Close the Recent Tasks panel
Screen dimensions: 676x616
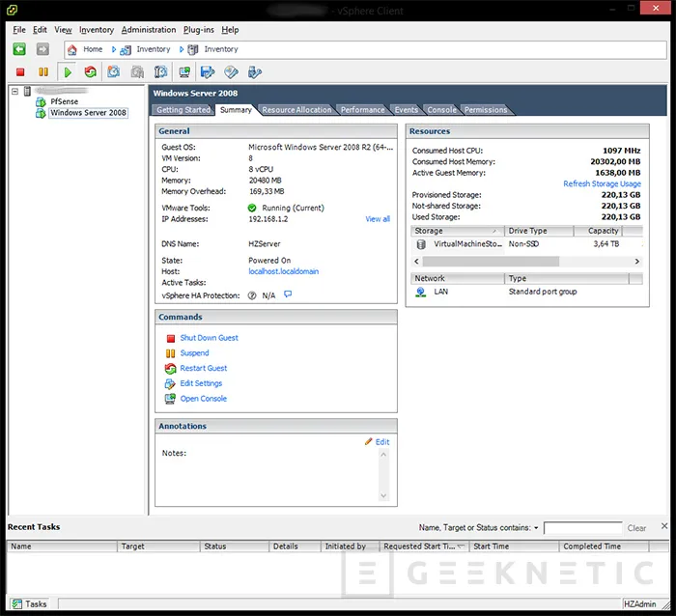coord(664,526)
